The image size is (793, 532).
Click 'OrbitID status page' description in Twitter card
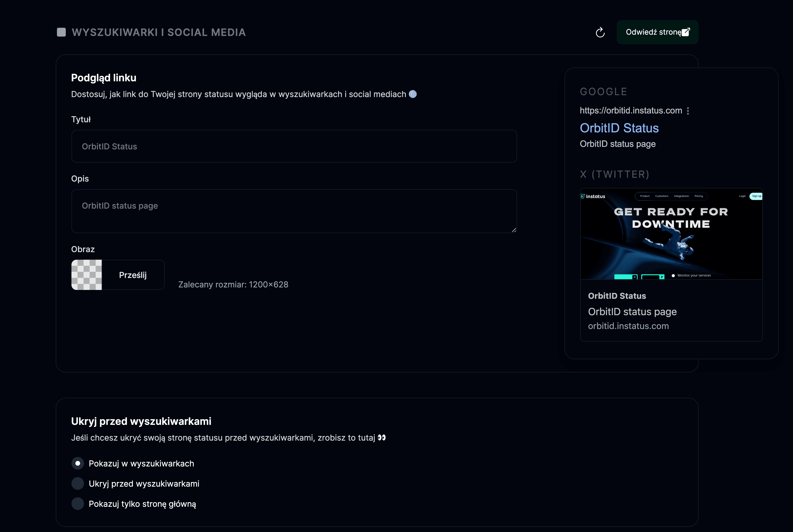click(632, 311)
